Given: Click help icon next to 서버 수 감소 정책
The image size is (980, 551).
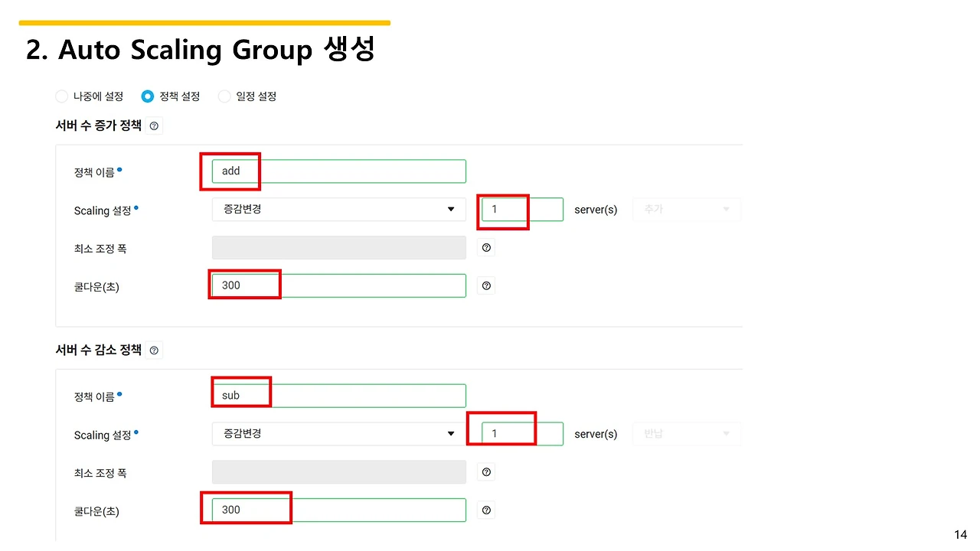Looking at the screenshot, I should point(154,350).
